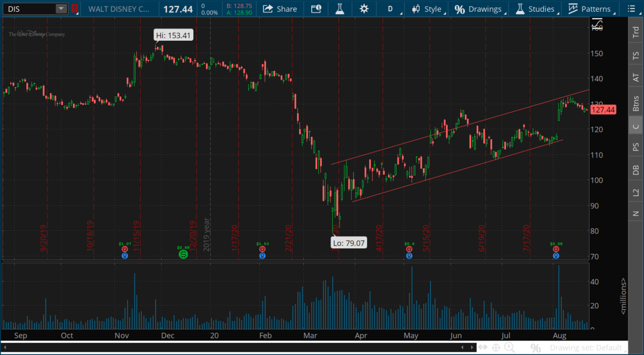Image resolution: width=644 pixels, height=355 pixels.
Task: Click the B: 128.75 bid quote
Action: tap(240, 5)
